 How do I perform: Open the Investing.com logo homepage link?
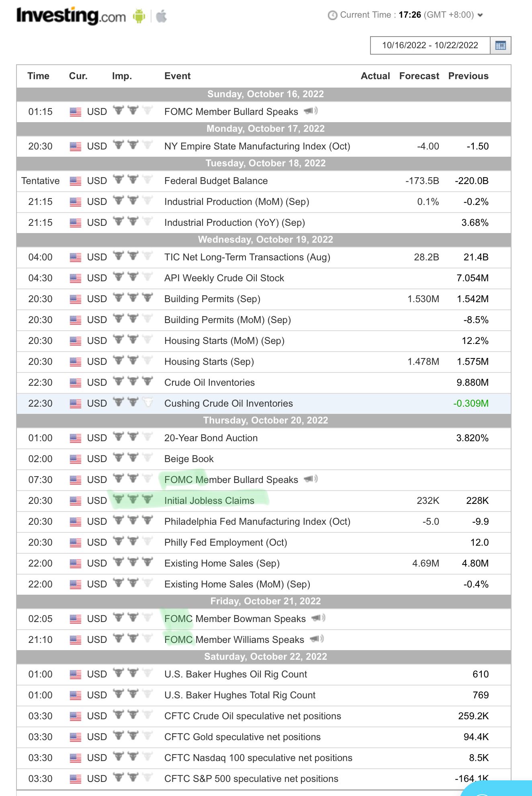[x=71, y=16]
